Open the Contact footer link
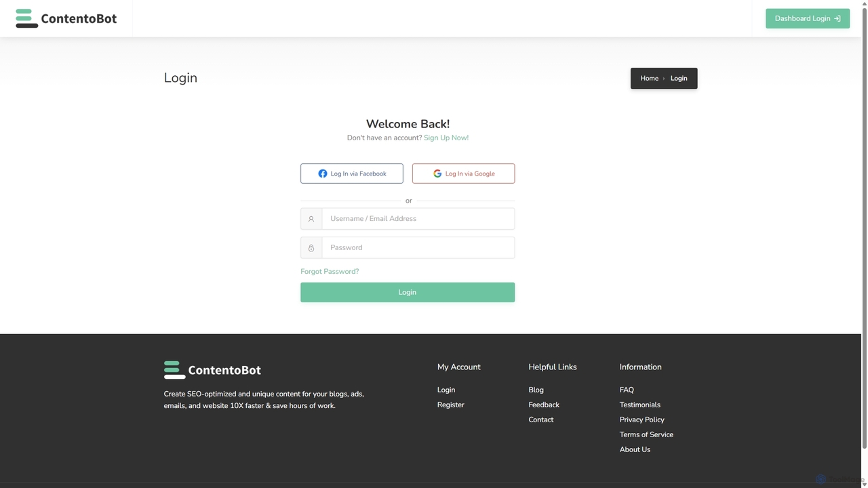 point(541,420)
